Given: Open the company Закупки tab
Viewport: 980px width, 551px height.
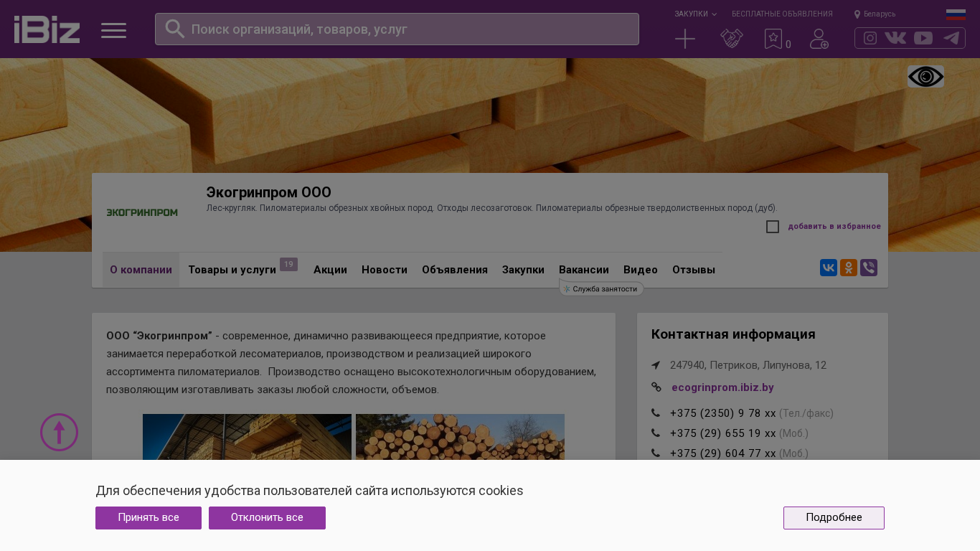Looking at the screenshot, I should [523, 270].
